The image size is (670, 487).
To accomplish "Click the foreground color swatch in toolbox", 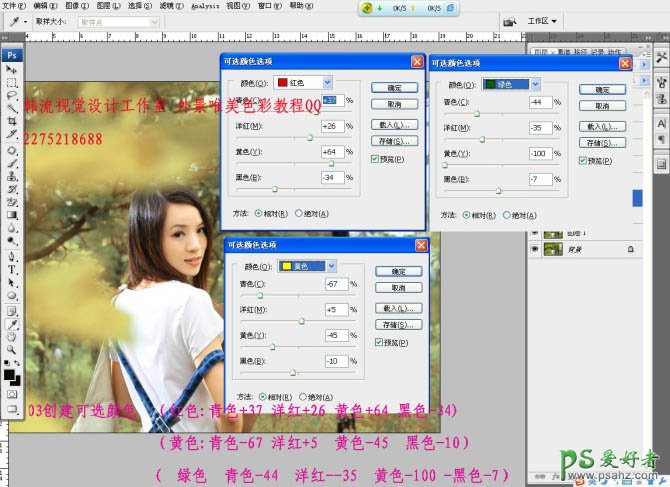I will pos(9,375).
